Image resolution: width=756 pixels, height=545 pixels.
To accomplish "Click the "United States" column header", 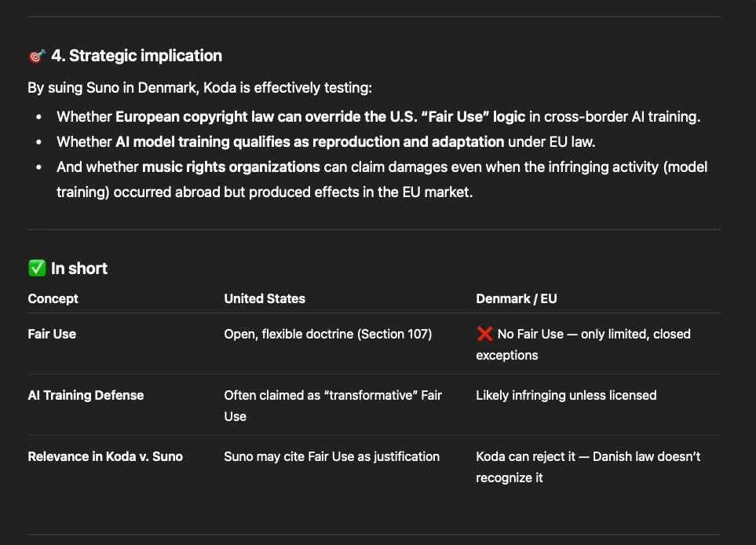I will pos(265,298).
